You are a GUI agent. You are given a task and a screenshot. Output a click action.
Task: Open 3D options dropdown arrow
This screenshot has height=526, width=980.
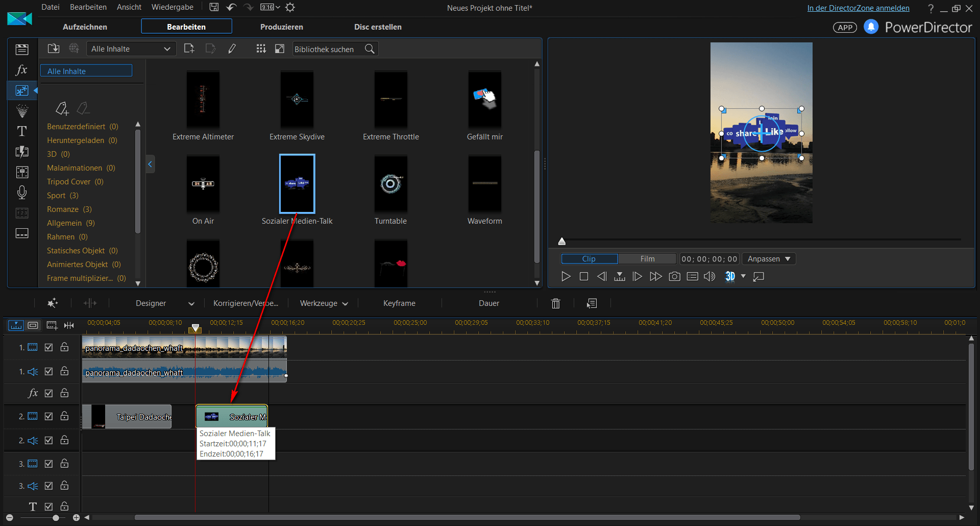(x=743, y=276)
